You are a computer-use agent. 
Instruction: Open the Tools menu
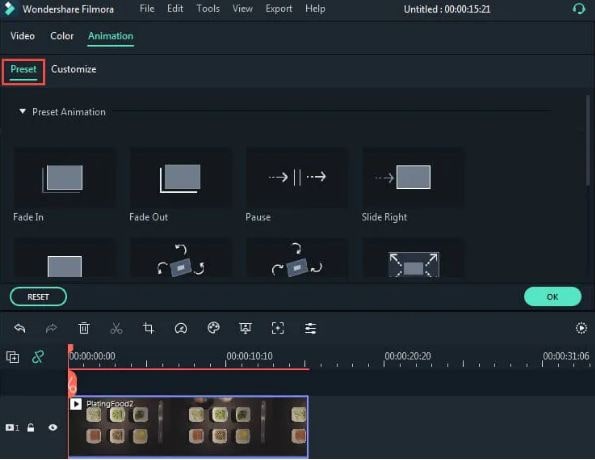click(x=208, y=9)
